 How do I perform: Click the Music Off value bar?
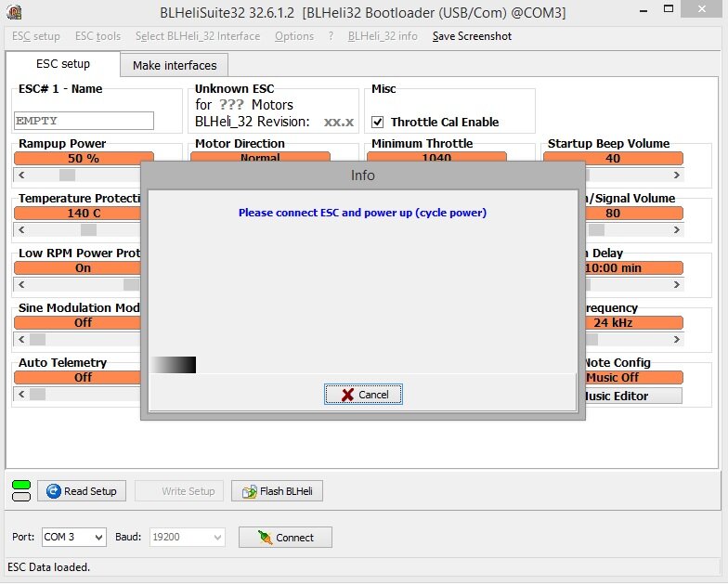pyautogui.click(x=633, y=377)
